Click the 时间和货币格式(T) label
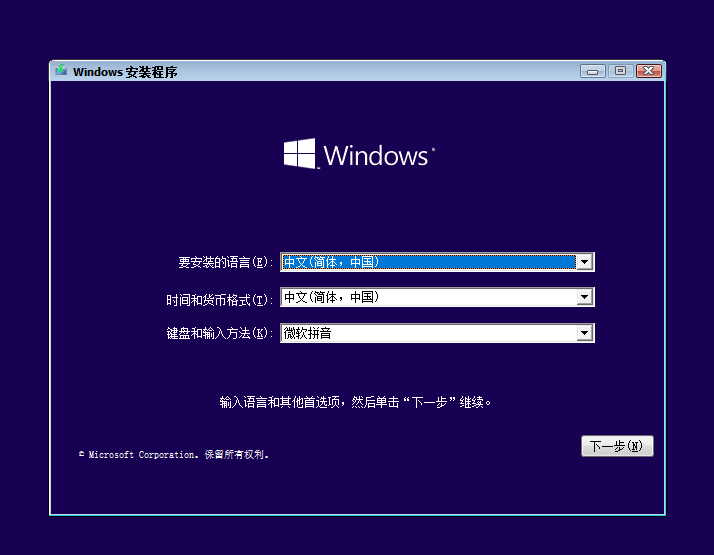714x555 pixels. (219, 300)
